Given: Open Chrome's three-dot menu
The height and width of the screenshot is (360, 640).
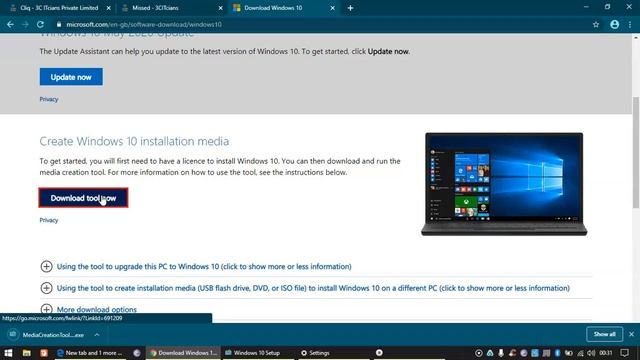Looking at the screenshot, I should pos(630,24).
